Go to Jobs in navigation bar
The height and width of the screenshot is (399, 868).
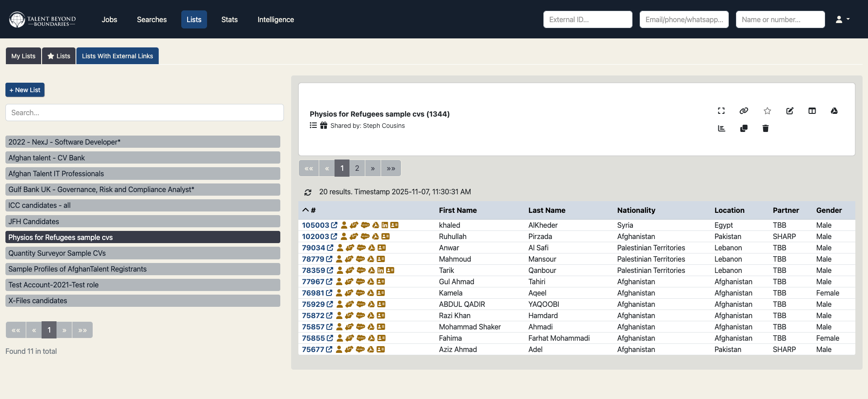coord(109,19)
